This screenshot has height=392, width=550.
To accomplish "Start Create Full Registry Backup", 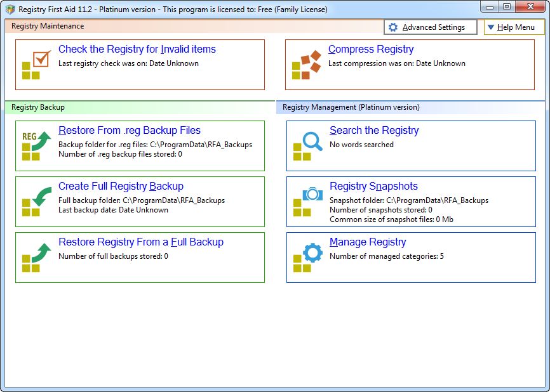I will (x=121, y=186).
